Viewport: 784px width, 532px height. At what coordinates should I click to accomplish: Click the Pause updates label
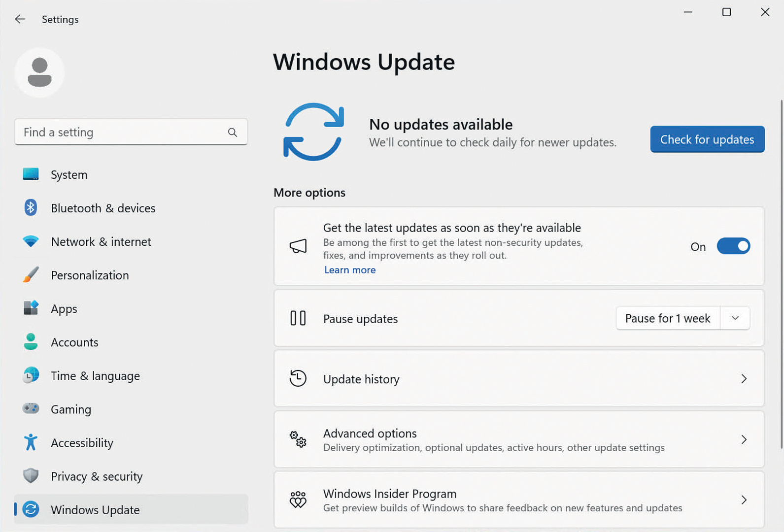(x=360, y=319)
